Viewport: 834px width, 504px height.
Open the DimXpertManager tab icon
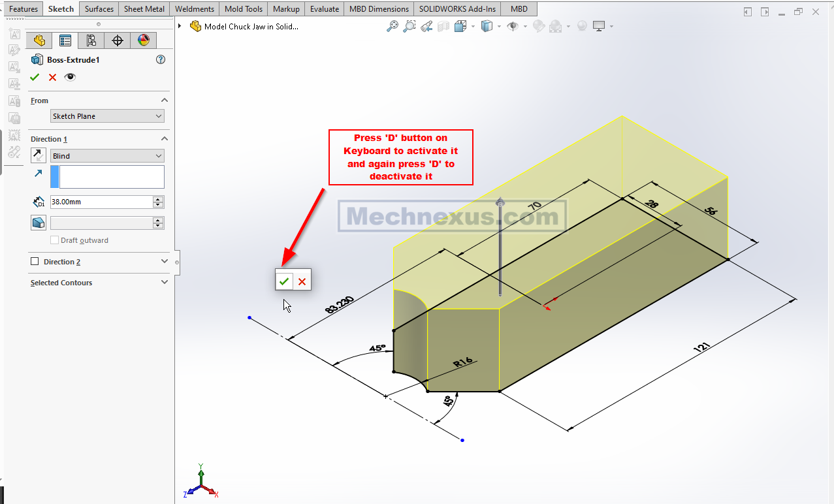click(x=118, y=40)
